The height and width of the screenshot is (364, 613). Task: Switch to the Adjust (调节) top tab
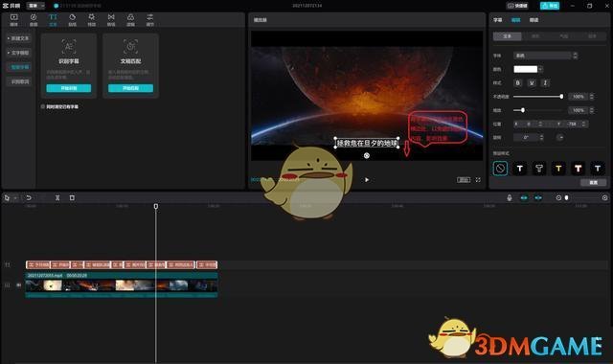click(150, 19)
